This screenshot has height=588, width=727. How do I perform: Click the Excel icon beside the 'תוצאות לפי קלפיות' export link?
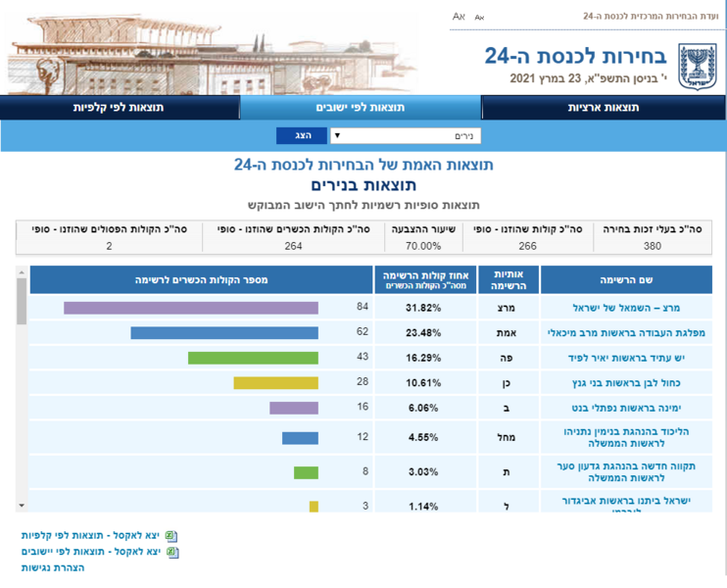click(171, 536)
